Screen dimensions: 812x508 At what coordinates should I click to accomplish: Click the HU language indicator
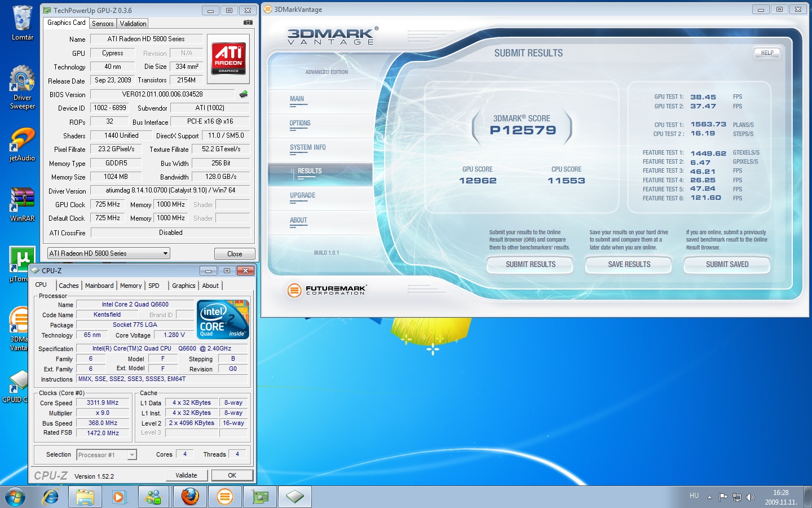(694, 496)
